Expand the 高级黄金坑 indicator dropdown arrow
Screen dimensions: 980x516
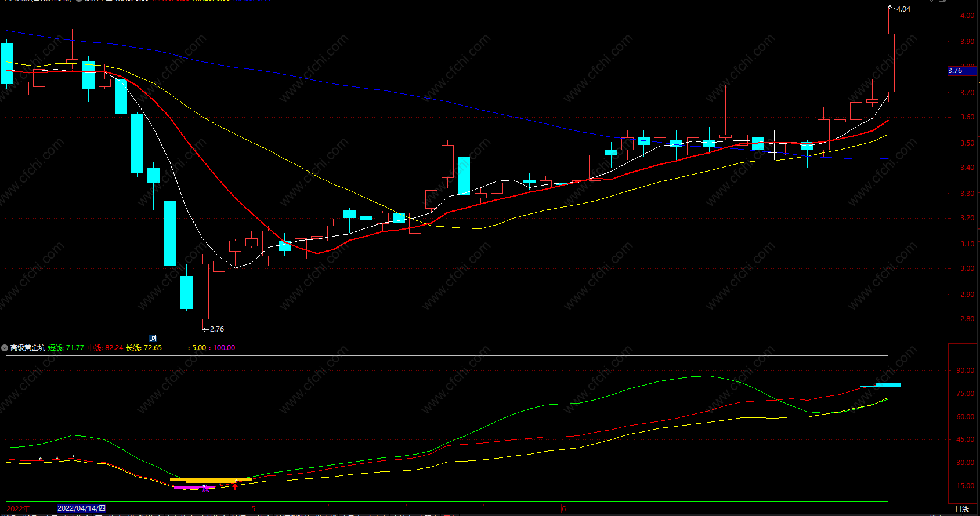click(5, 348)
